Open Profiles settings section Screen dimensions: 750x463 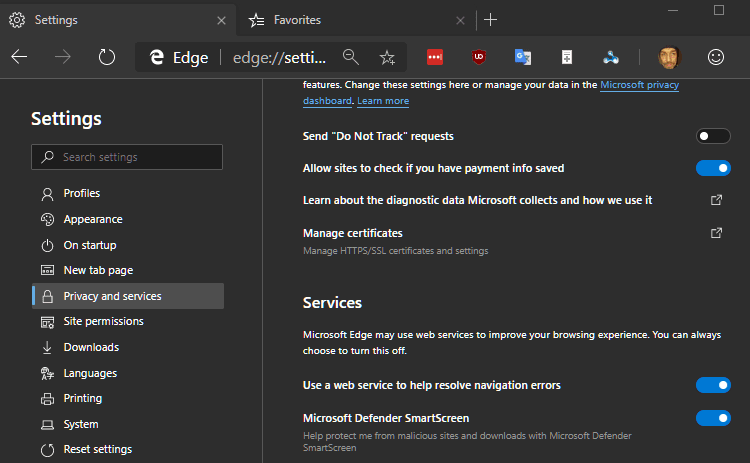point(127,193)
